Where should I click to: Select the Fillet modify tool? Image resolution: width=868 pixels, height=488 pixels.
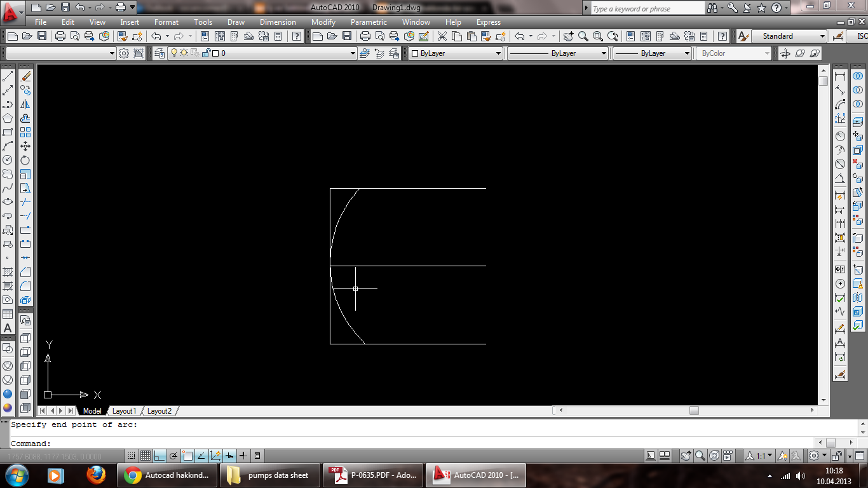point(25,286)
